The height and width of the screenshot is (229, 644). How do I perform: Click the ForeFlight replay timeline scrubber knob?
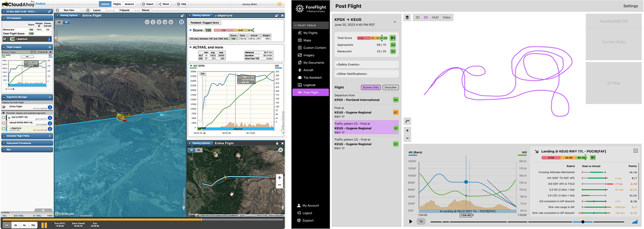coord(583,221)
